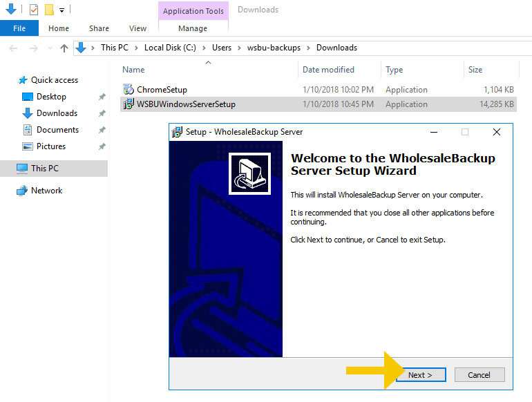Close the Setup - WholesaleBackup Server dialog
Image resolution: width=532 pixels, height=402 pixels.
[497, 132]
